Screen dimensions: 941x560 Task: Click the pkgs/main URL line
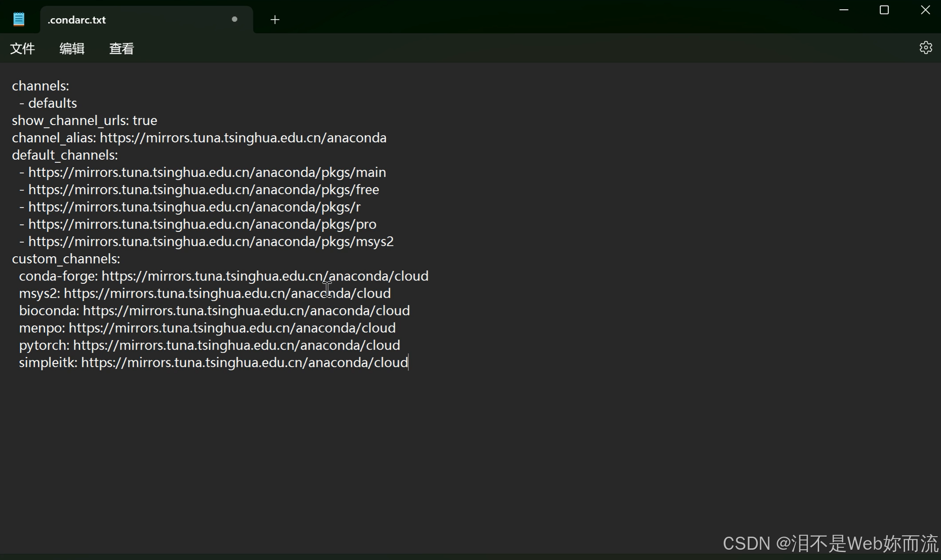point(206,173)
